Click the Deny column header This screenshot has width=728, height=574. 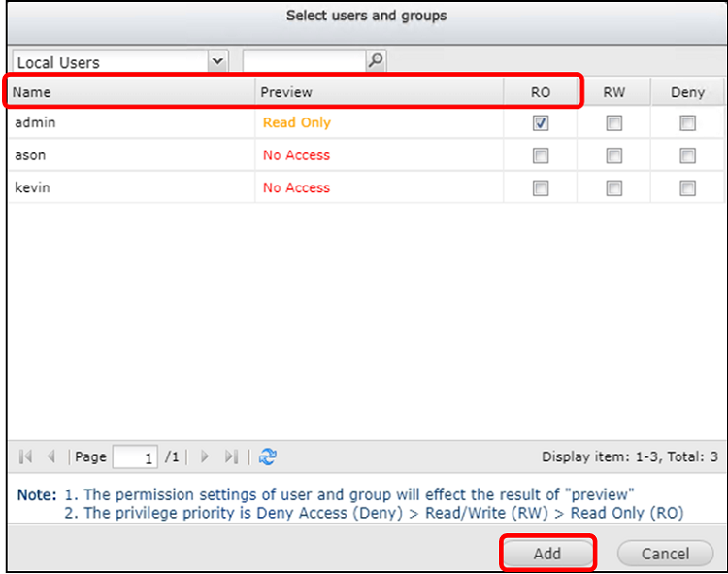(x=687, y=92)
